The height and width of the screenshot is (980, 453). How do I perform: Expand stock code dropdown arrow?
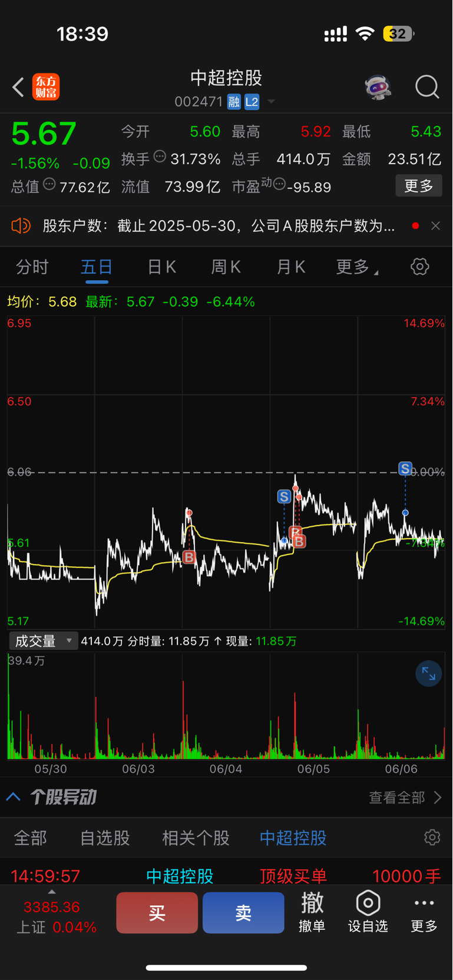[x=271, y=102]
